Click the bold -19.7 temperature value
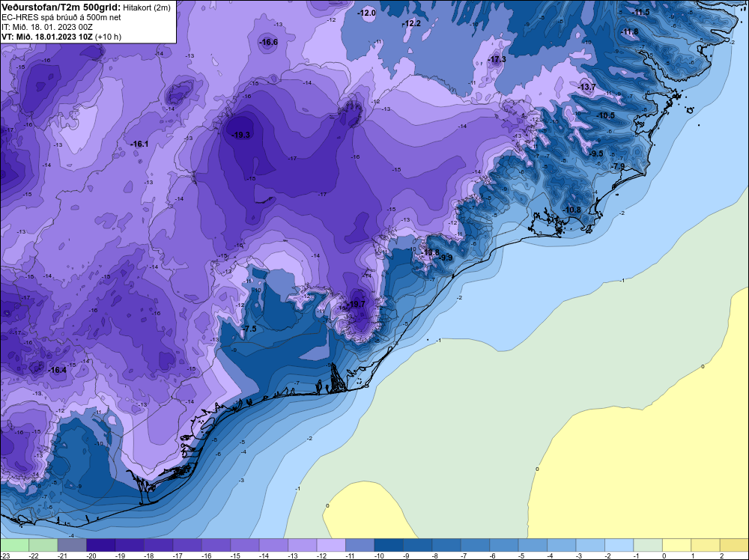749x560 pixels. coord(356,305)
